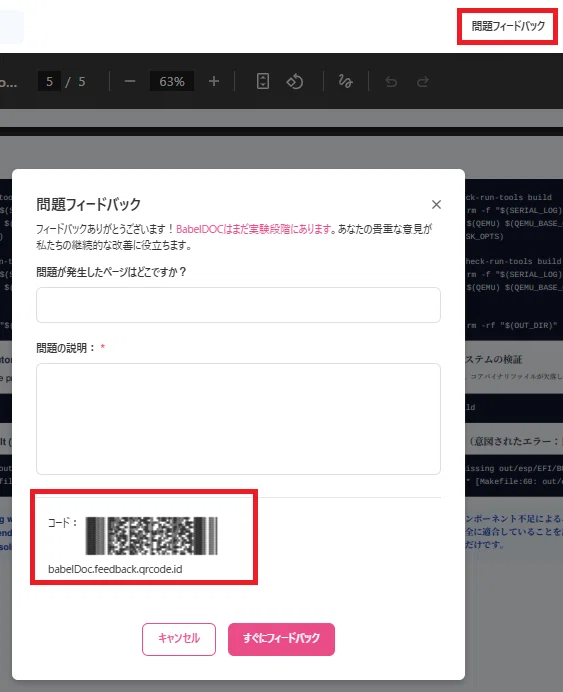563x692 pixels.
Task: Click the pink BabelDOC experimental stage text
Action: click(x=254, y=229)
